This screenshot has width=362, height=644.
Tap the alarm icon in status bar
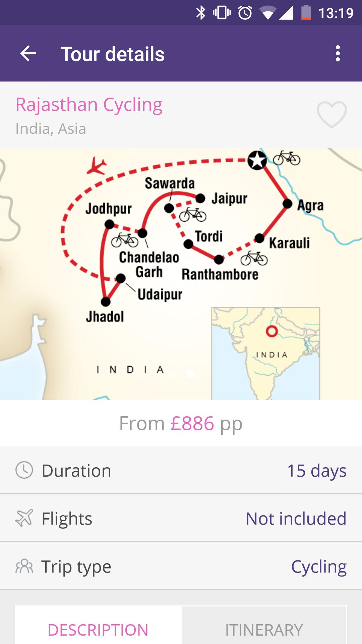(x=245, y=13)
